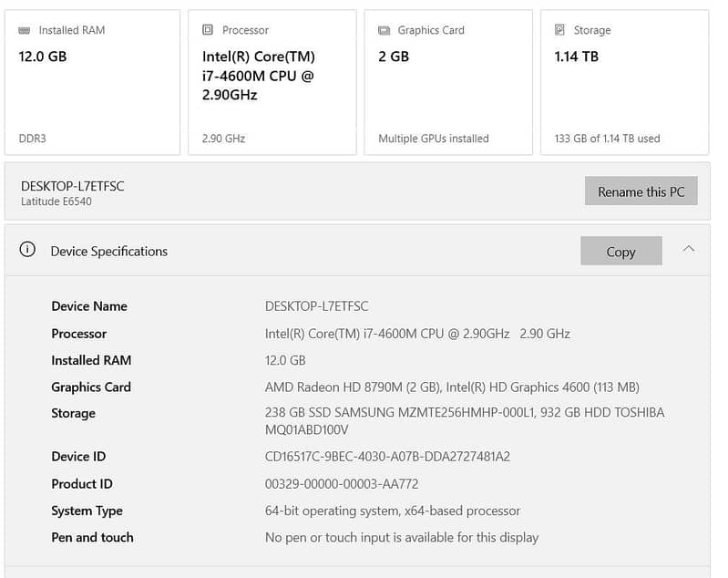Select the AMD Radeon HD 8790M graphics value

(452, 387)
